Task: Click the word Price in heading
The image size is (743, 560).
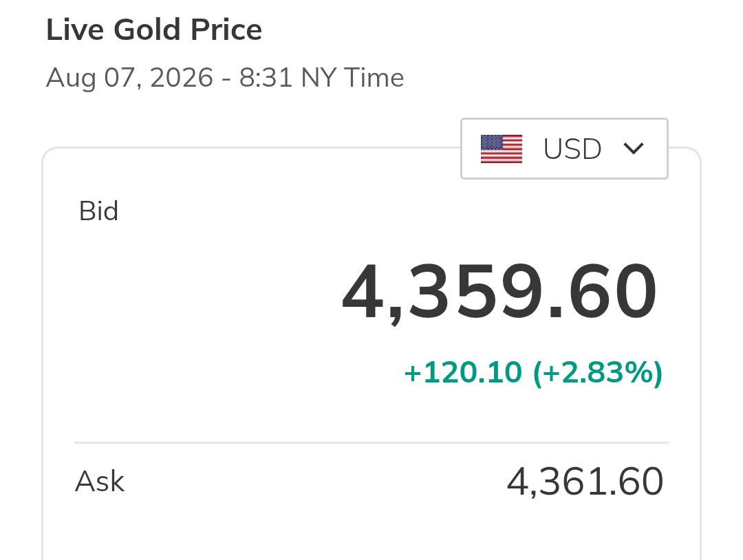Action: (226, 30)
